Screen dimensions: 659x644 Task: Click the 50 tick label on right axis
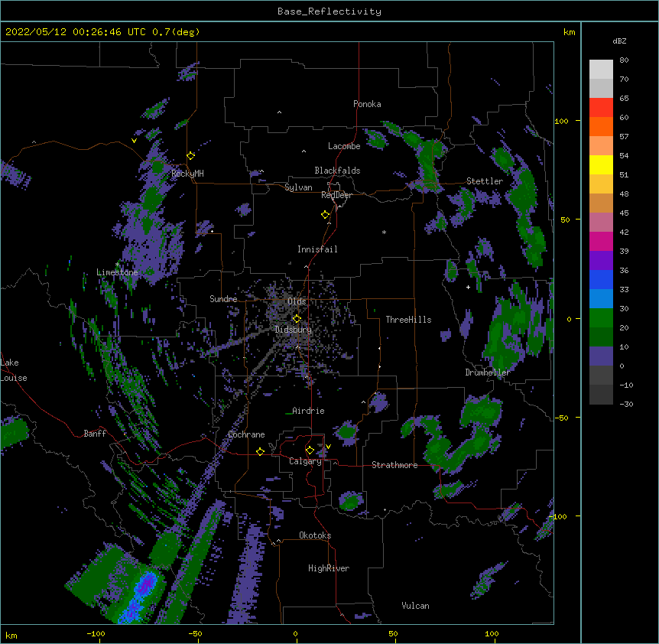point(565,220)
